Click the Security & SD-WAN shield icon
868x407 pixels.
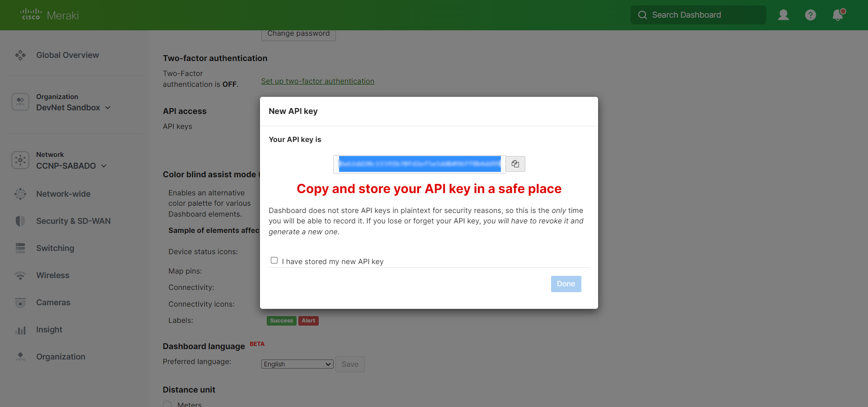pyautogui.click(x=20, y=221)
